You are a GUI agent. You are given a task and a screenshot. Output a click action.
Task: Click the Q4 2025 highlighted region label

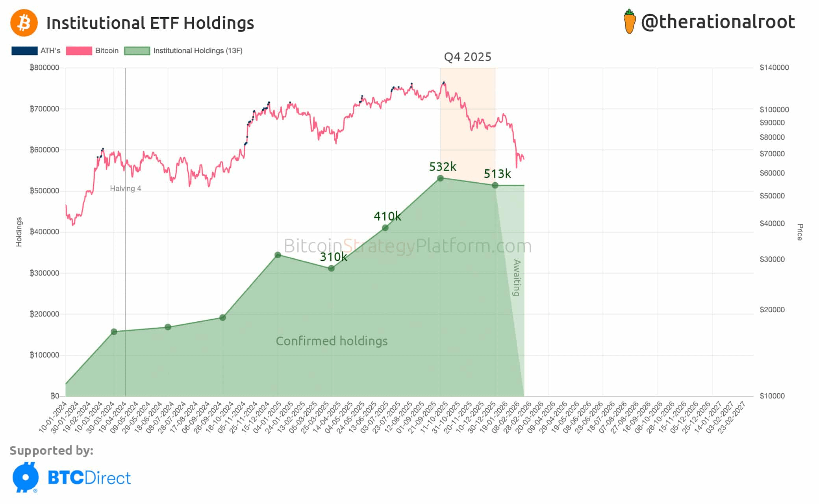coord(467,57)
